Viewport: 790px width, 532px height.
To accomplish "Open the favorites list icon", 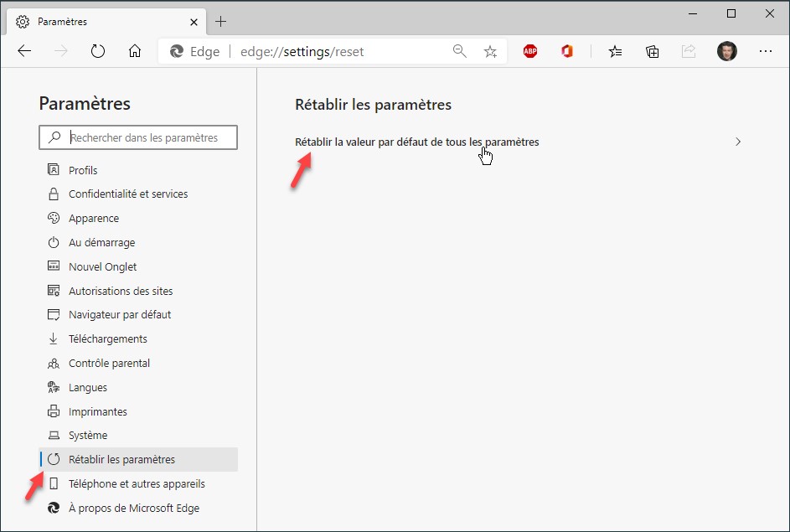I will [615, 51].
